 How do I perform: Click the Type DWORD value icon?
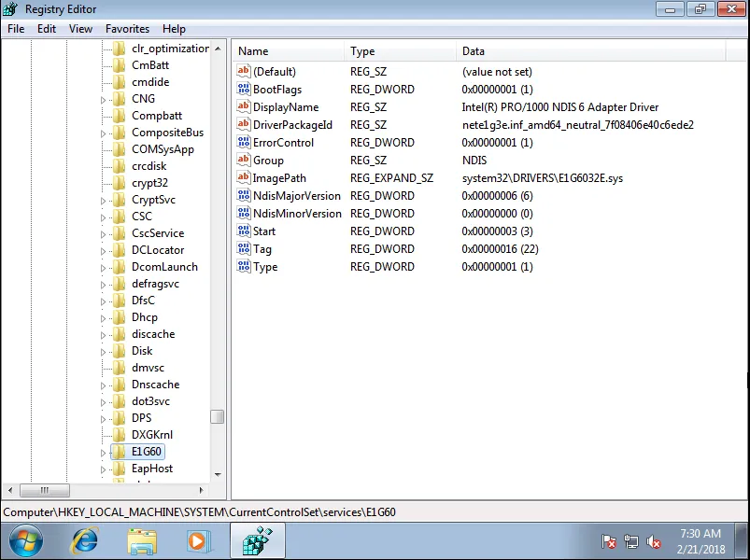[244, 266]
